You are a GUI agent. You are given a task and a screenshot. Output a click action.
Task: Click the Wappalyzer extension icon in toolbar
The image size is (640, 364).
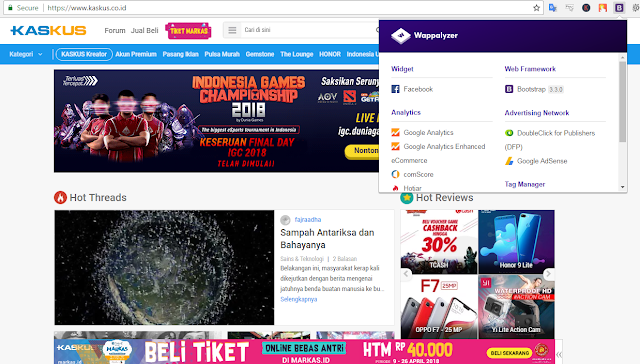tap(619, 8)
